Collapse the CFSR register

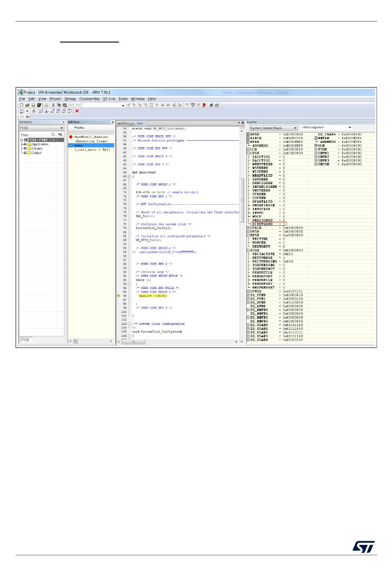pyautogui.click(x=248, y=153)
